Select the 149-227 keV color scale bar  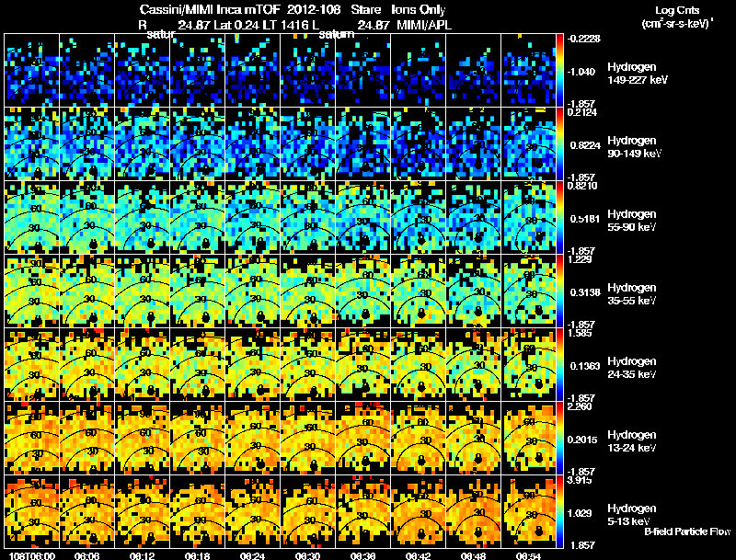(559, 71)
